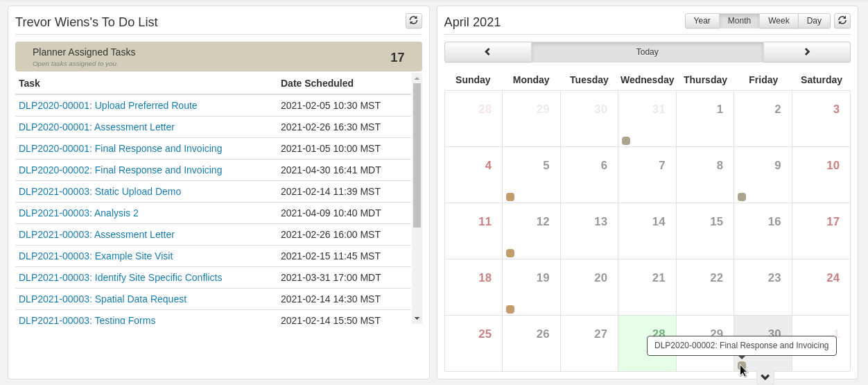Select the Month view button
This screenshot has height=385, width=868.
[x=739, y=21]
